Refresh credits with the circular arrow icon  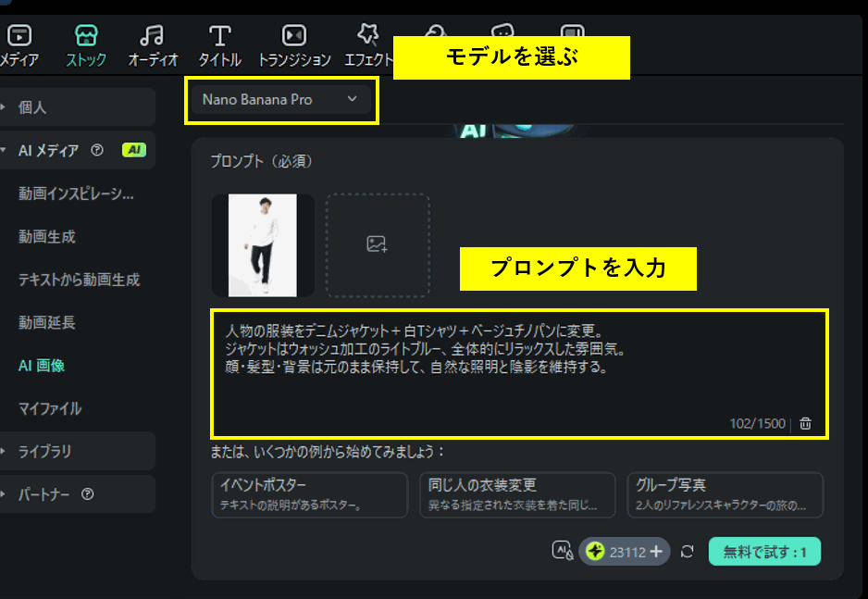point(687,552)
